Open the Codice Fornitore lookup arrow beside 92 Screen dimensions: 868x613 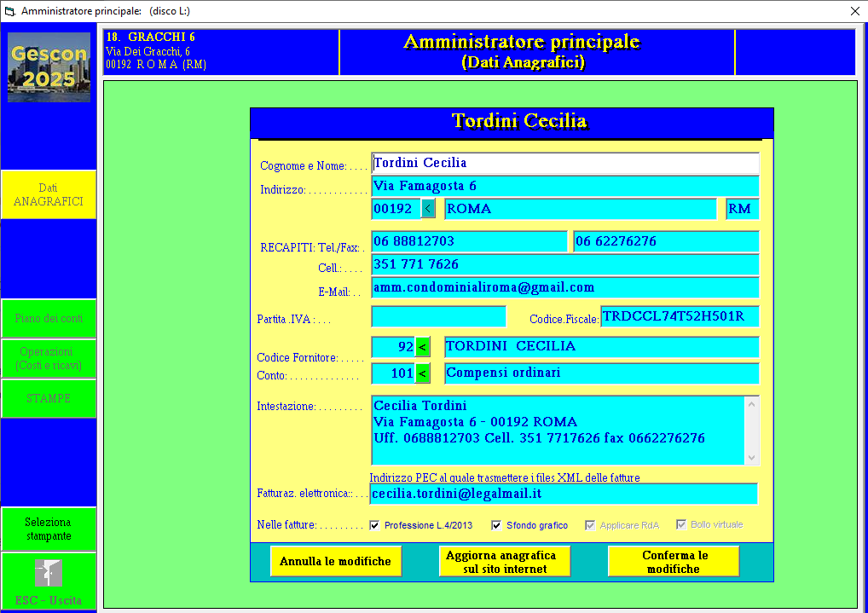pyautogui.click(x=422, y=347)
